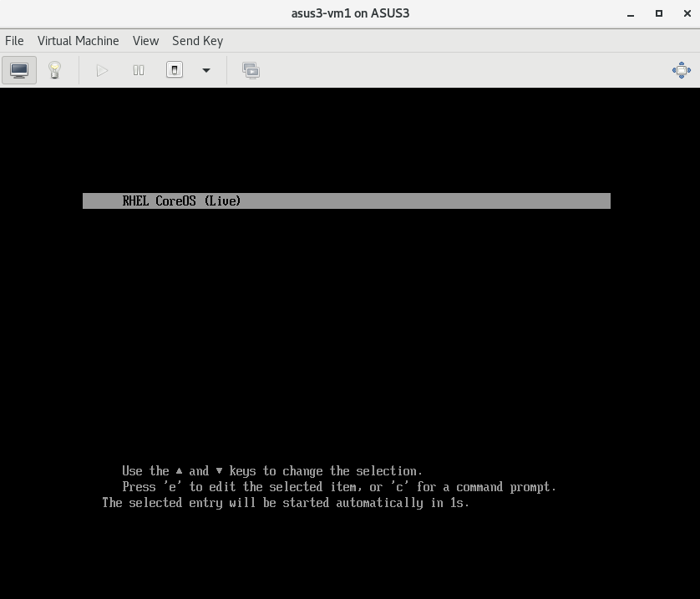
Task: Click the blue screen navigation icon
Action: click(682, 70)
